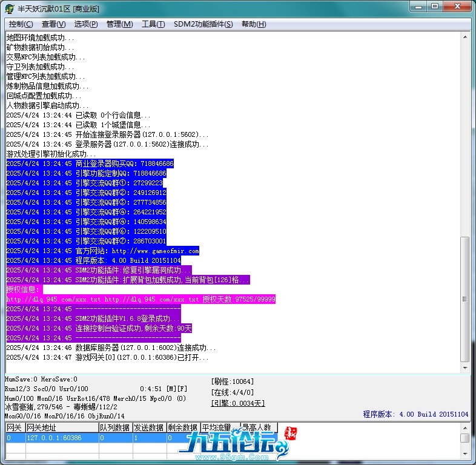
Task: Click the [引擎:0.0034天] status link
Action: tap(238, 403)
